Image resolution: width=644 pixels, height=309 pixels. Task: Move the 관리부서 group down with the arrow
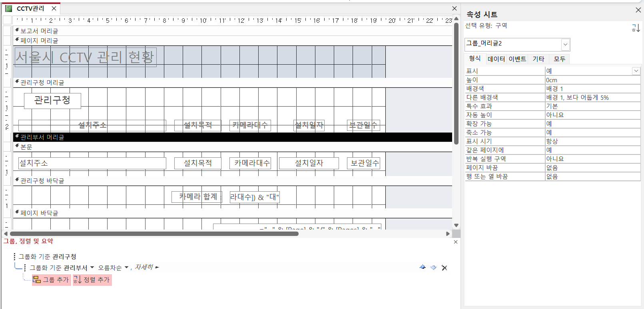433,267
